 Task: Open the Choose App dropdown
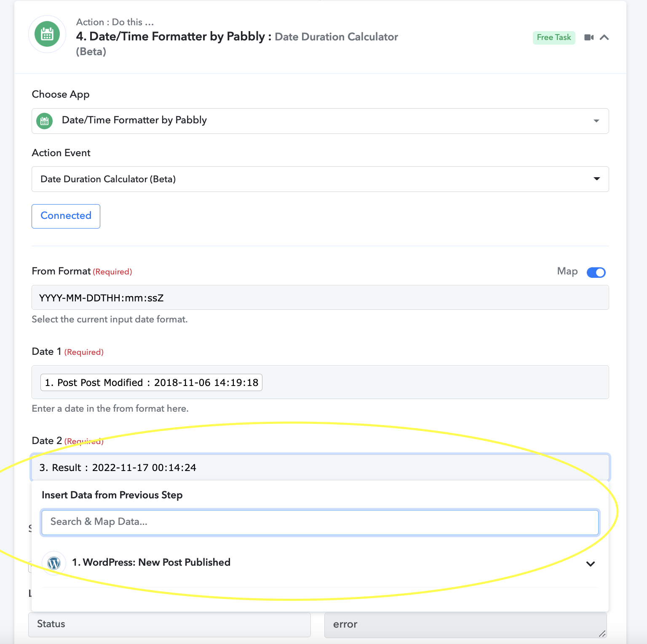[x=320, y=121]
